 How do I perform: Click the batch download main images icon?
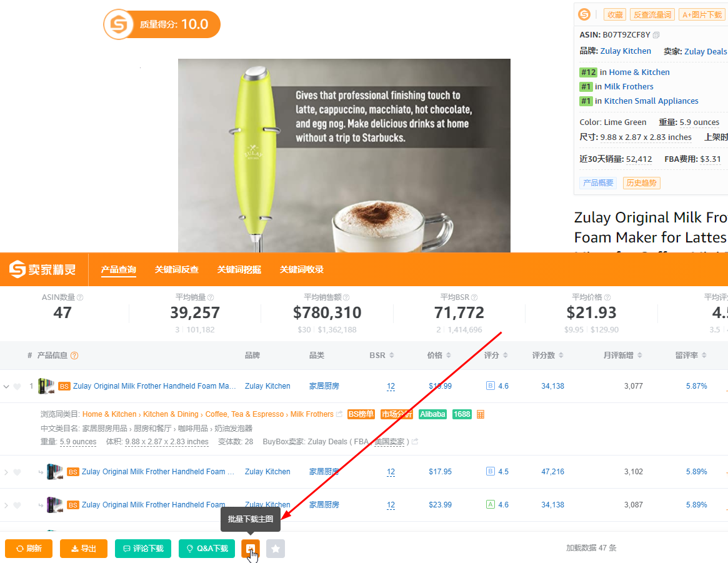click(251, 548)
